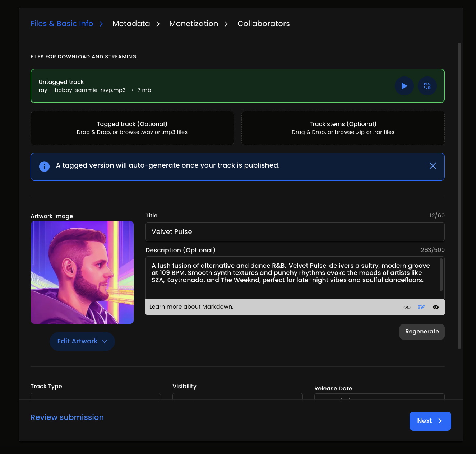Click the 12/60 title character counter
Screen dimensions: 476x454
pyautogui.click(x=437, y=215)
